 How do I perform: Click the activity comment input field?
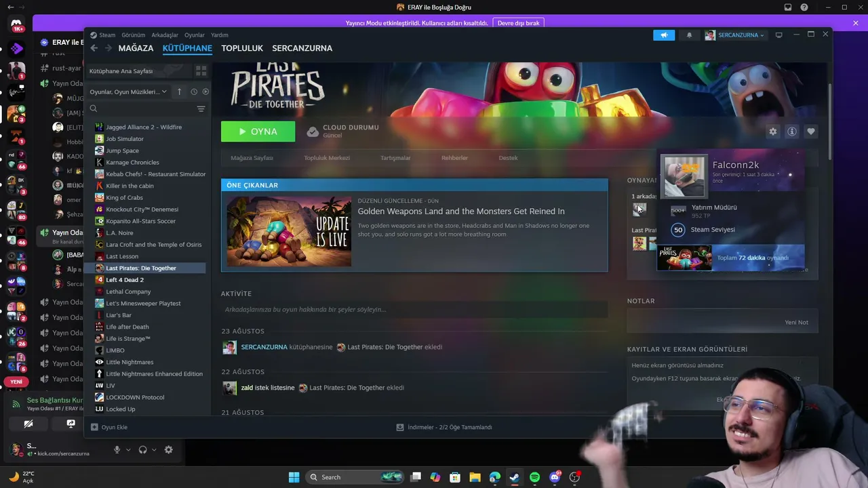click(x=414, y=310)
